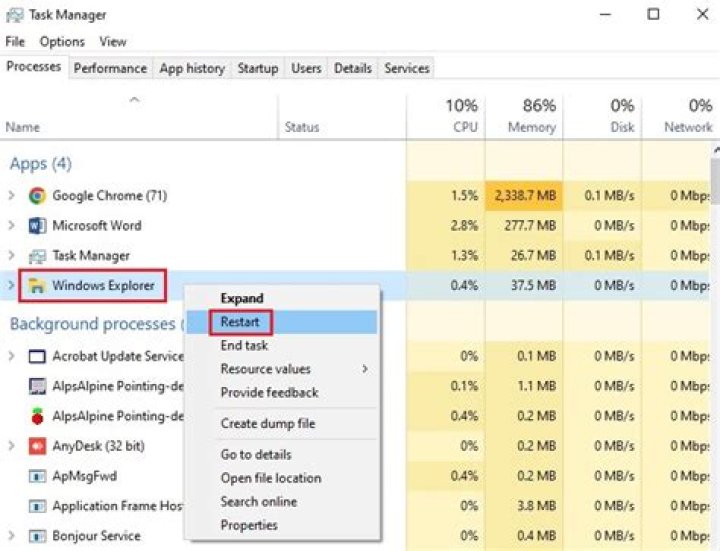
Task: Choose End task in the context menu
Action: [x=282, y=346]
